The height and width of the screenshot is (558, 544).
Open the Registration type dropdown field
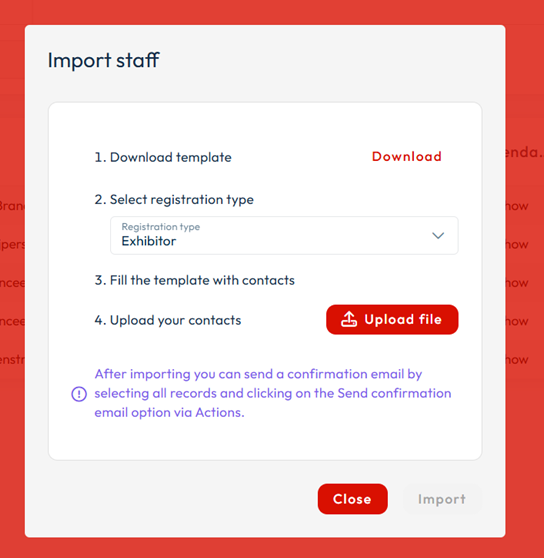[x=284, y=235]
